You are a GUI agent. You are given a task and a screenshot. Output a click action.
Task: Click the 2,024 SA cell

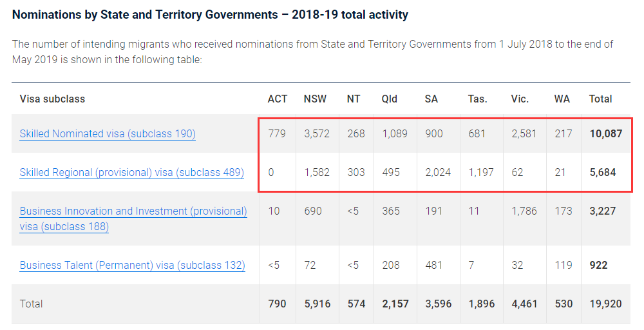tap(438, 173)
